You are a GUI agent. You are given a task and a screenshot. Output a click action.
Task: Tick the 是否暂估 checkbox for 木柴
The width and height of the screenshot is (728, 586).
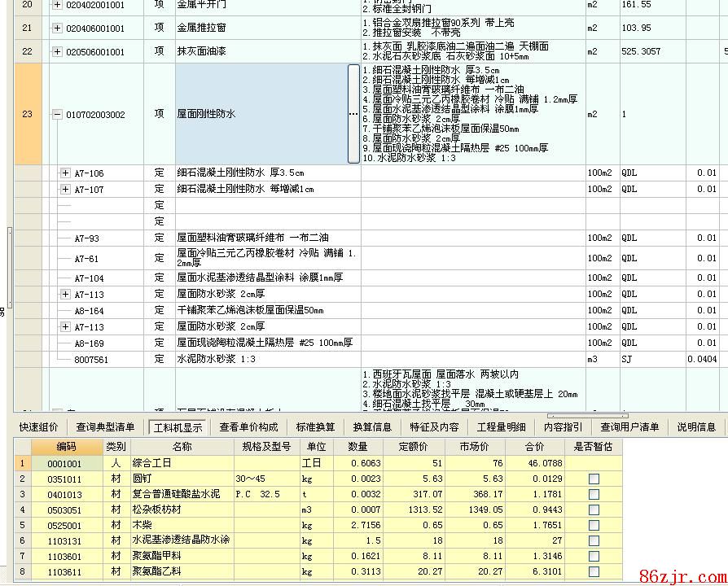click(594, 526)
